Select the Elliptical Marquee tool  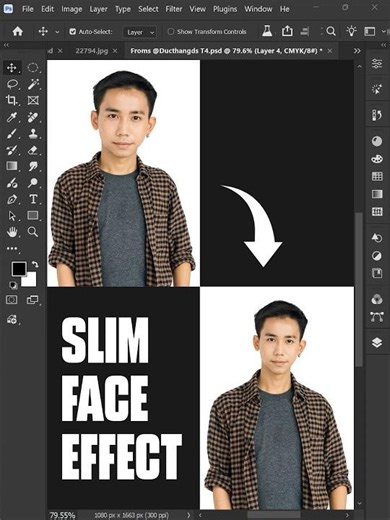click(x=33, y=68)
